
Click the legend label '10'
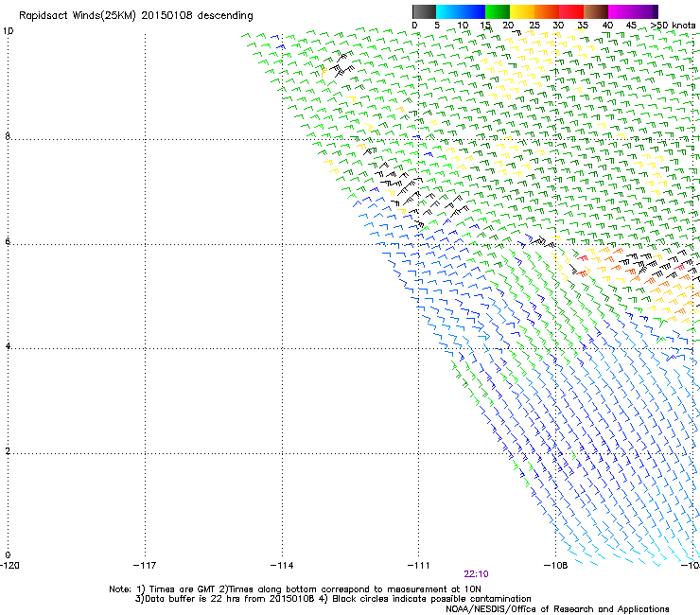coord(463,26)
